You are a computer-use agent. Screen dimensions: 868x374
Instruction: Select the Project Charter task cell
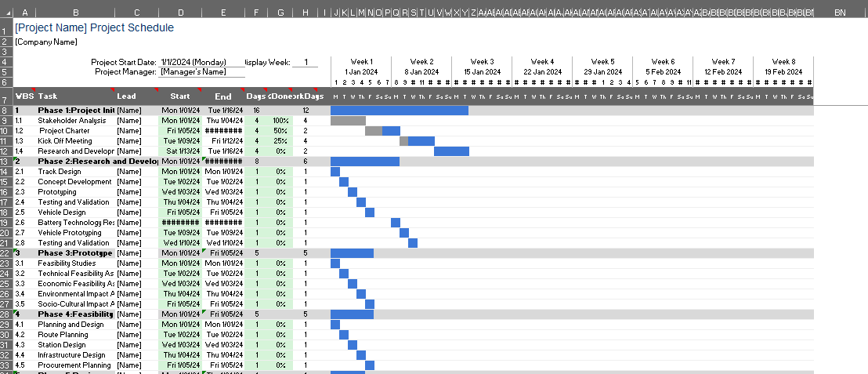click(x=75, y=131)
